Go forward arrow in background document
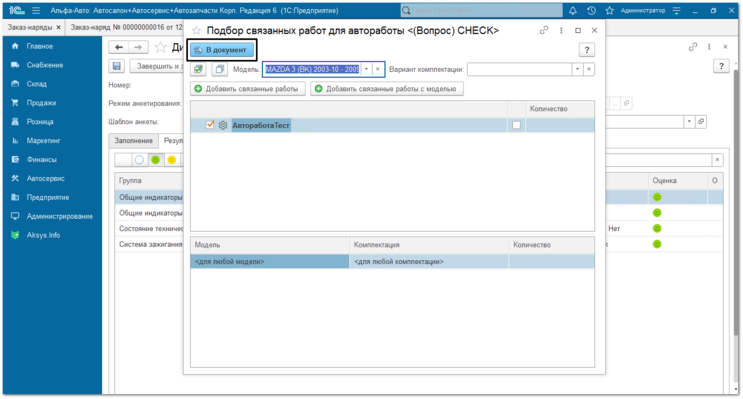The width and height of the screenshot is (743, 399). coord(138,47)
